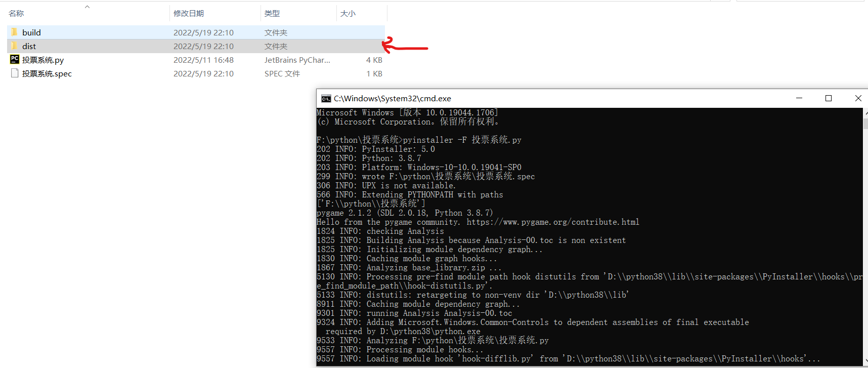Viewport: 868px width, 368px height.
Task: Click the blank file icon of 投票系统.spec
Action: (15, 73)
